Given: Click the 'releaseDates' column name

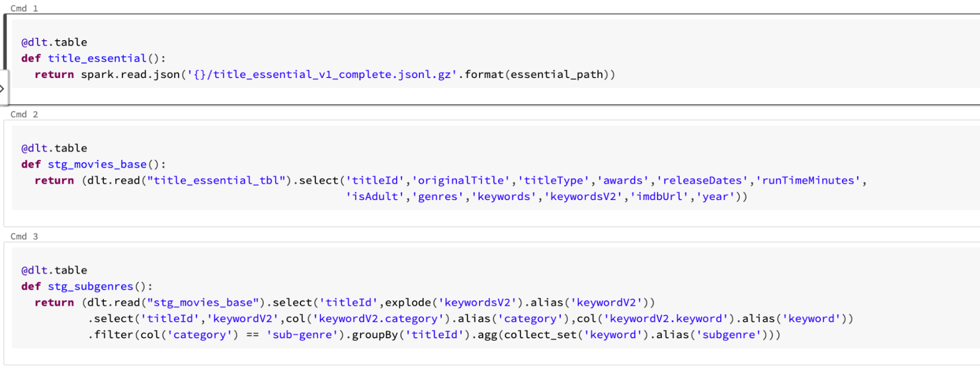Looking at the screenshot, I should tap(702, 180).
